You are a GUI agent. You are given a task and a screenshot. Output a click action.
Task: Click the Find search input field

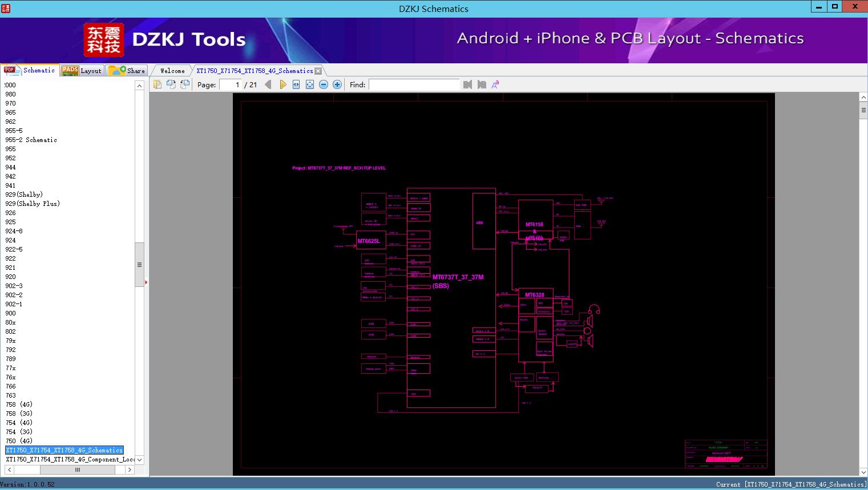414,84
